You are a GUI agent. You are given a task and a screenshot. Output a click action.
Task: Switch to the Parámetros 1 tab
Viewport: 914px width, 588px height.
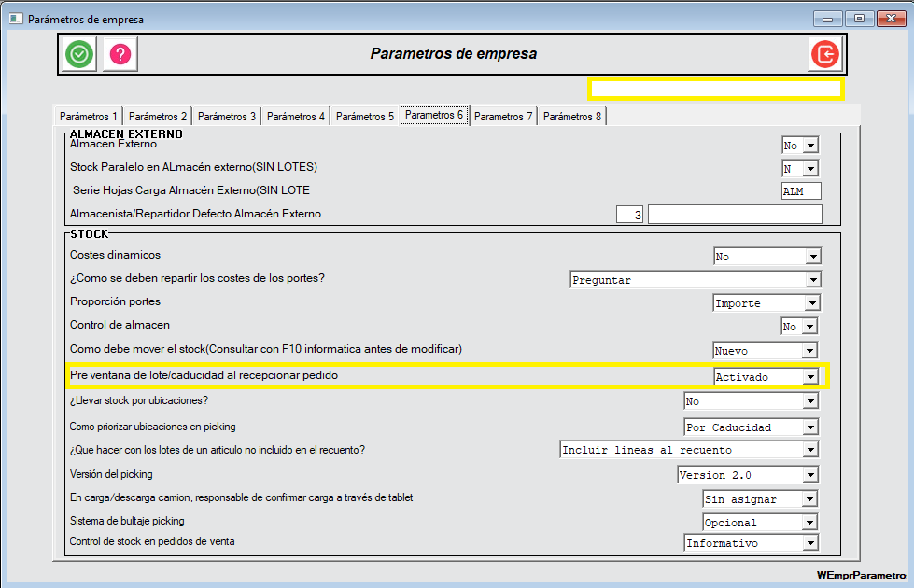click(89, 117)
